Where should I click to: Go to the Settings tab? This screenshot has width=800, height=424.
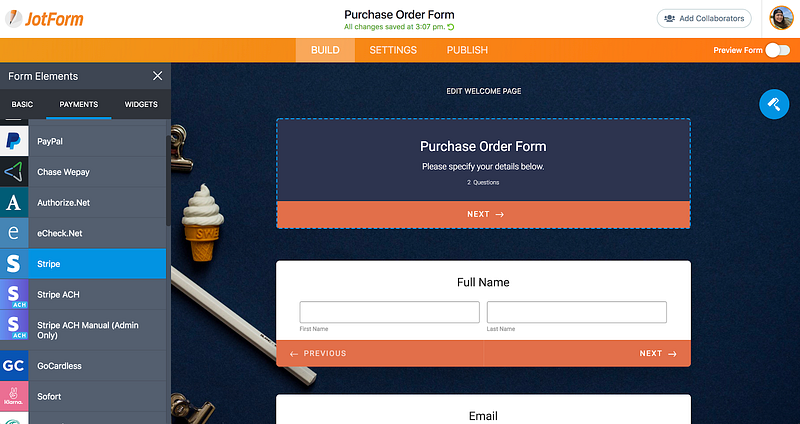coord(393,50)
